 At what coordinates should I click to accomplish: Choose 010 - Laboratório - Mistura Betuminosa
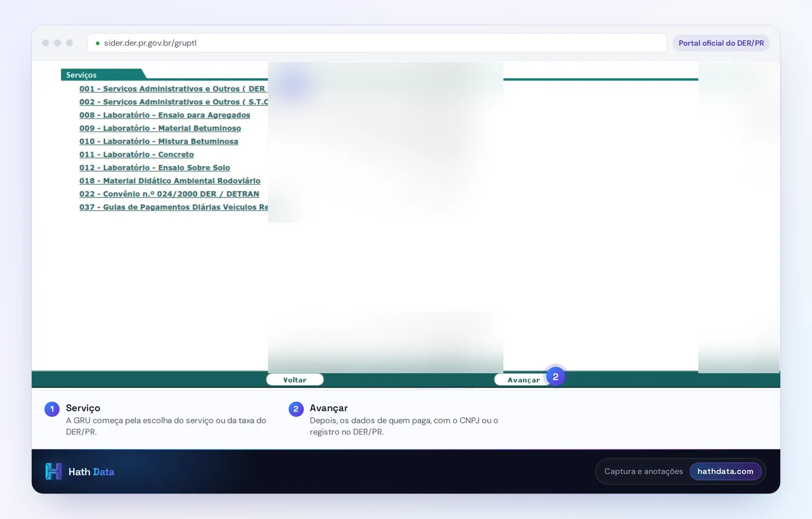(x=158, y=142)
